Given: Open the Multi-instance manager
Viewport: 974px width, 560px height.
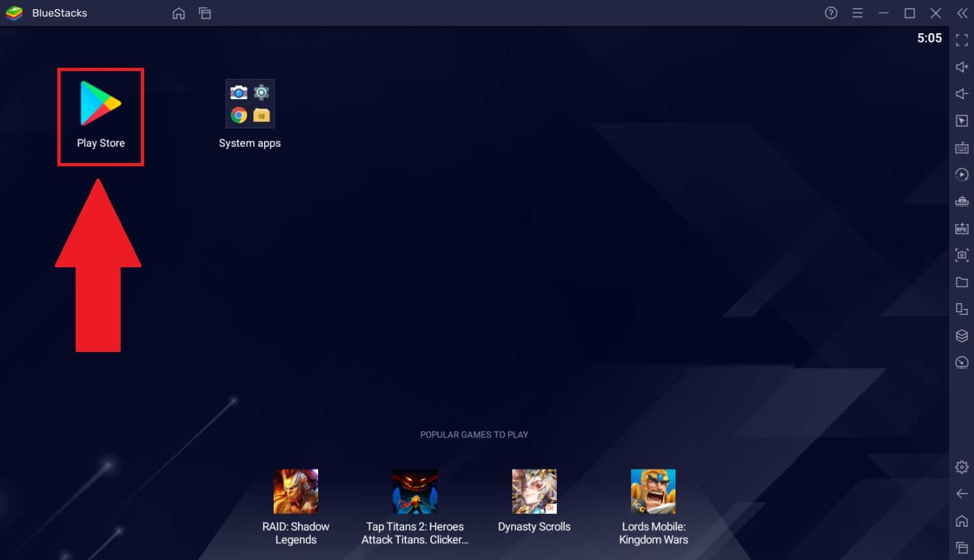Looking at the screenshot, I should tap(962, 309).
